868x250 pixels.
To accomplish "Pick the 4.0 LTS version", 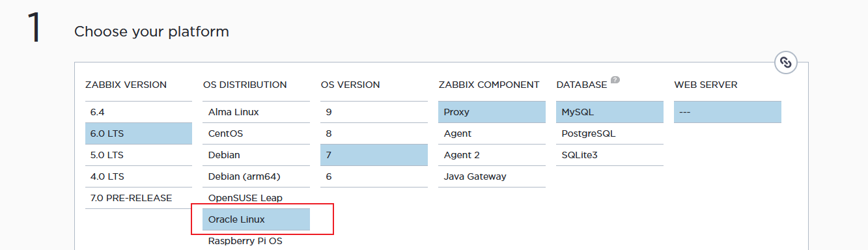I will click(139, 176).
